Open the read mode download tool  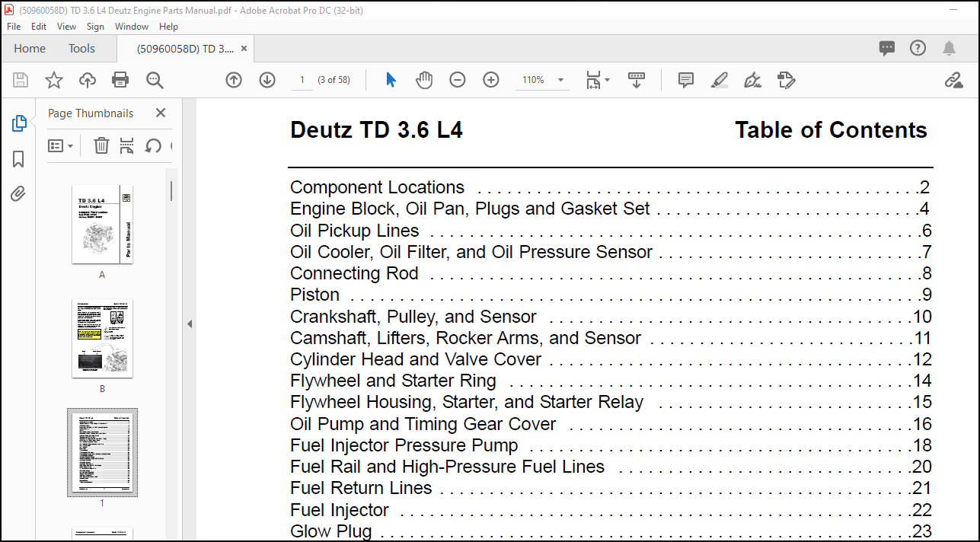click(x=637, y=80)
